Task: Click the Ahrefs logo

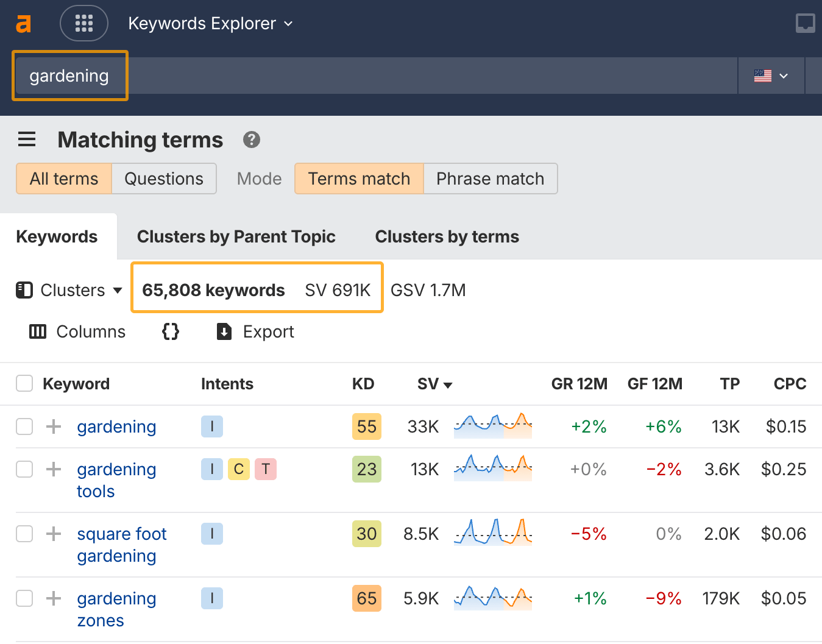Action: tap(23, 23)
